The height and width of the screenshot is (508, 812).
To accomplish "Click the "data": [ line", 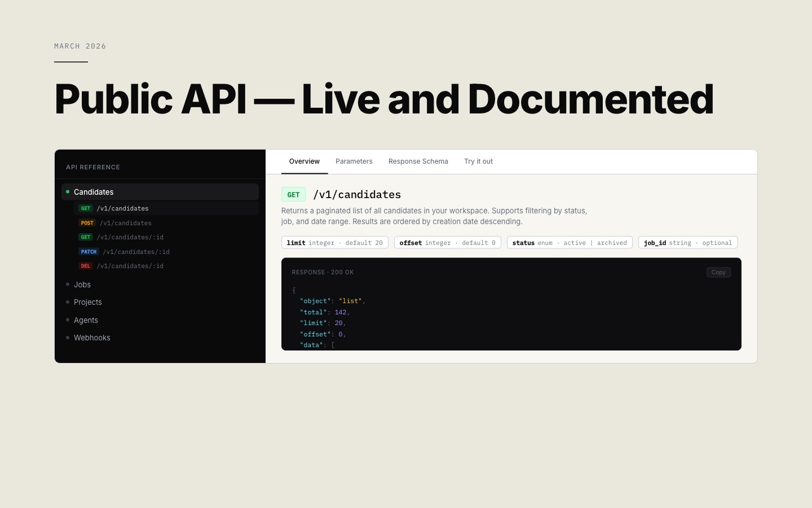I will [x=317, y=345].
